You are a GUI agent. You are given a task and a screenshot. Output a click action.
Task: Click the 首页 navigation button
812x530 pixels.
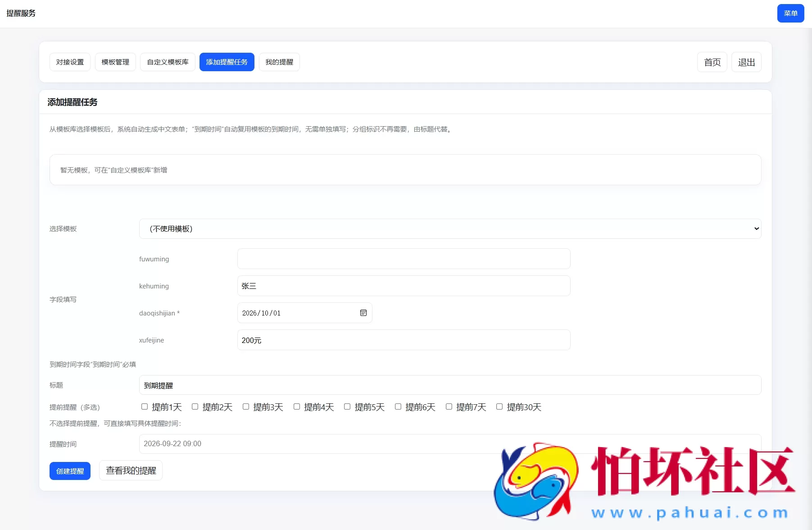712,62
